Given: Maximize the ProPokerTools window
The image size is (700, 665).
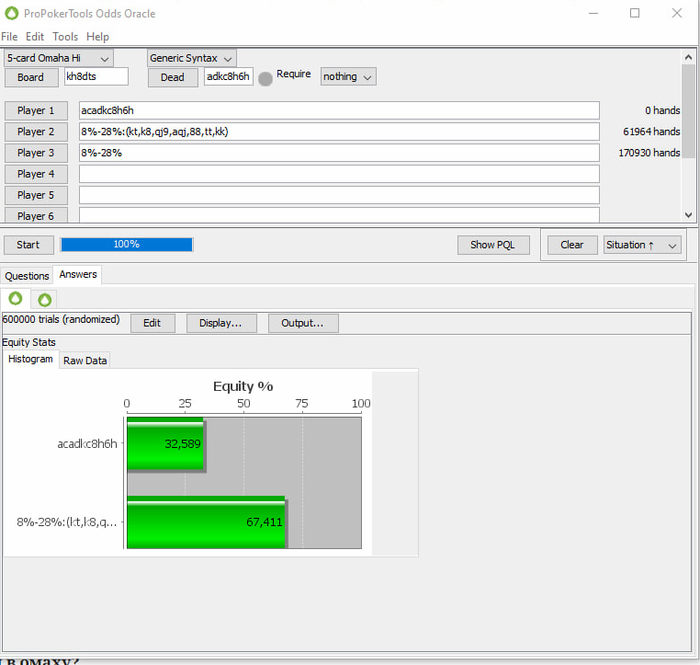Looking at the screenshot, I should tap(634, 13).
